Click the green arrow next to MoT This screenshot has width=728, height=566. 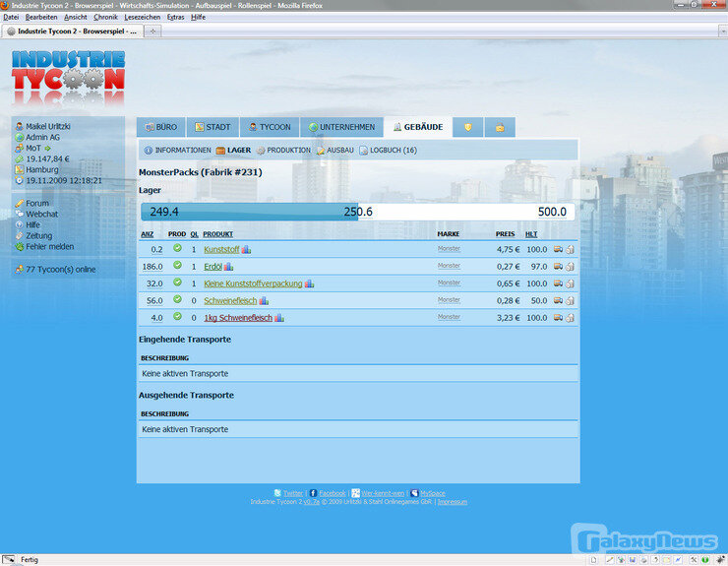(x=47, y=149)
